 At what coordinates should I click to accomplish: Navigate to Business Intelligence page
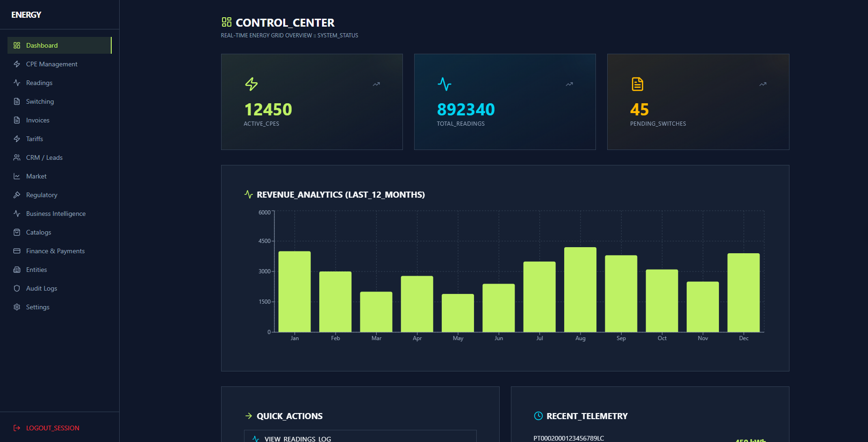point(56,214)
